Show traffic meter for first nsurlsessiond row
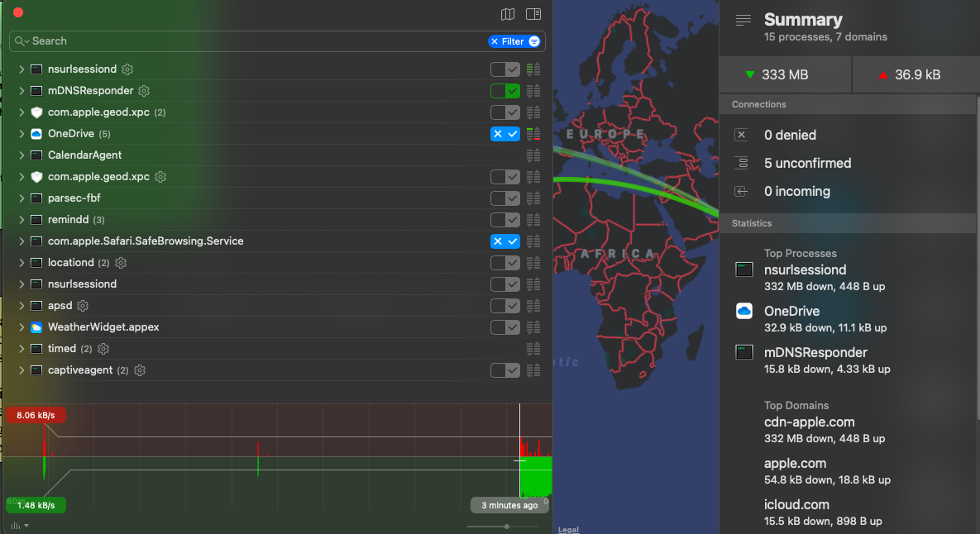Image resolution: width=980 pixels, height=534 pixels. click(533, 69)
